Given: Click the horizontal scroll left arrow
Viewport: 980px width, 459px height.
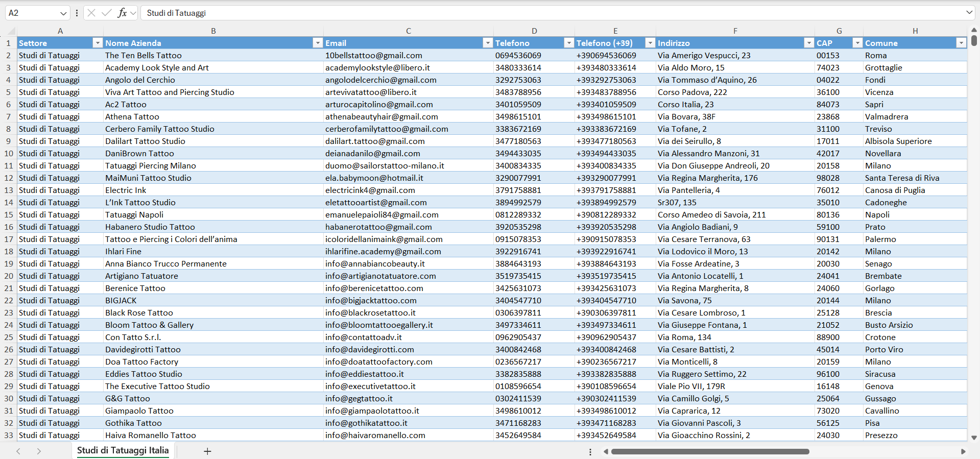Looking at the screenshot, I should [606, 451].
